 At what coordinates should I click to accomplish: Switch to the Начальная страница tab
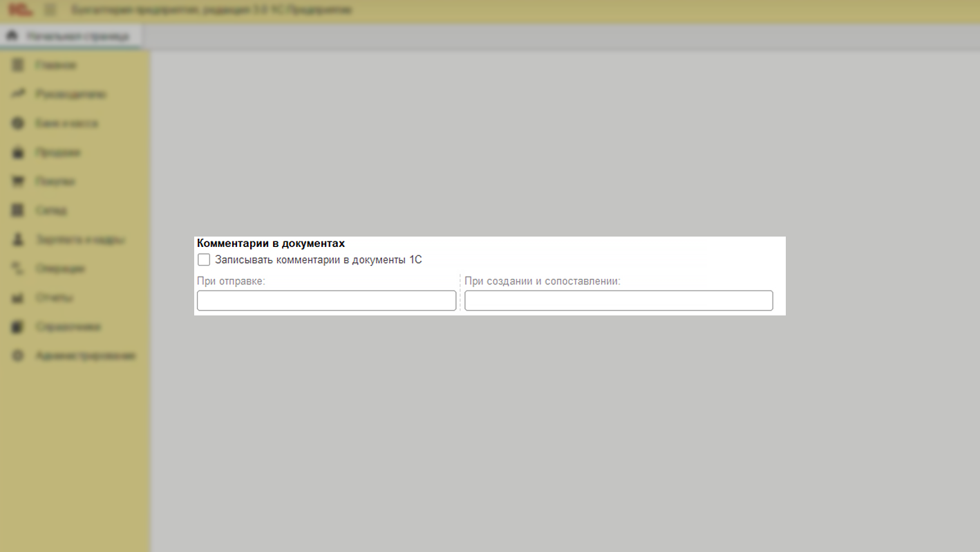71,36
